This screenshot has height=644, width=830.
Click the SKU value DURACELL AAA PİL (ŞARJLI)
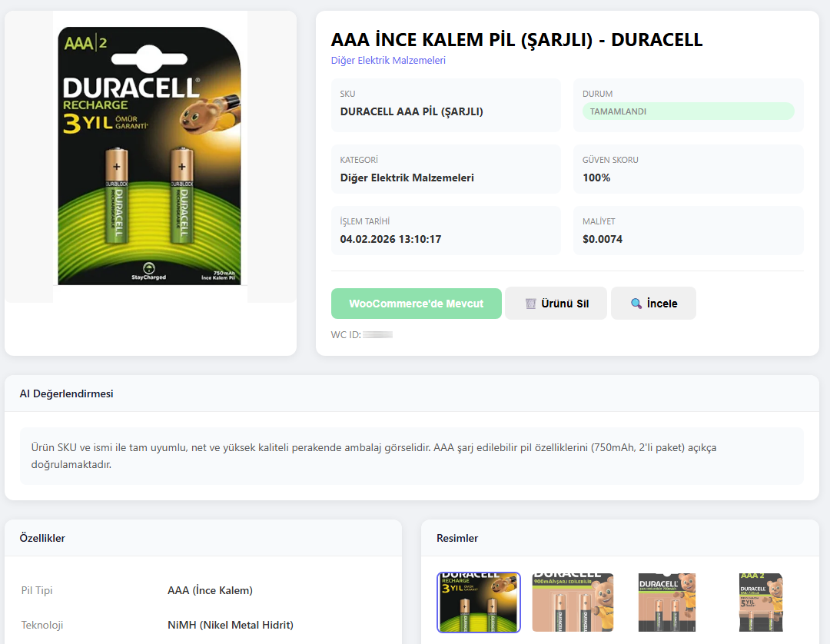click(411, 111)
